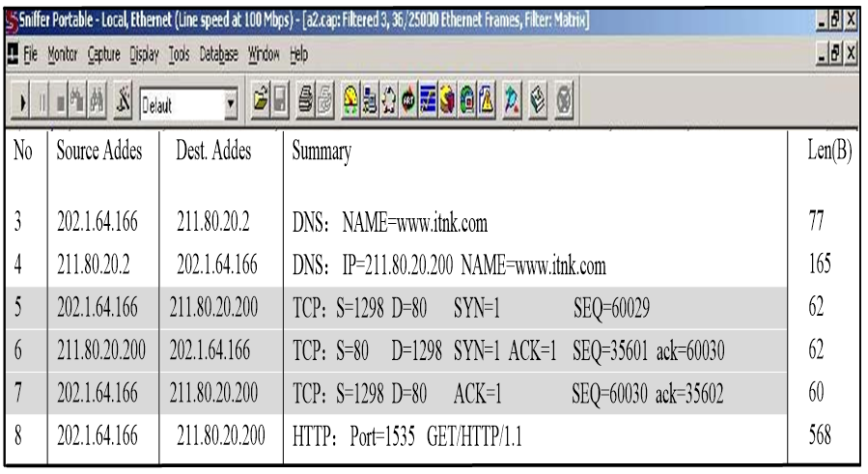Open the Alarm Log warning triangle icon
868x474 pixels.
coord(486,100)
